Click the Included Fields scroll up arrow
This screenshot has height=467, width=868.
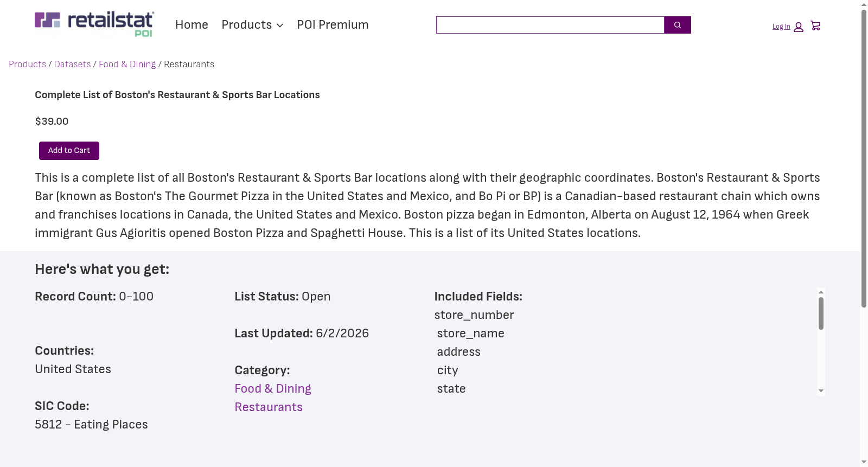[x=821, y=292]
